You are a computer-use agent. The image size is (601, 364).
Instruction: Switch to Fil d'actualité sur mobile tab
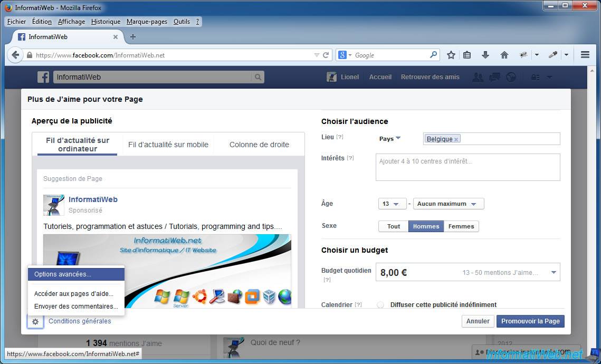click(168, 145)
